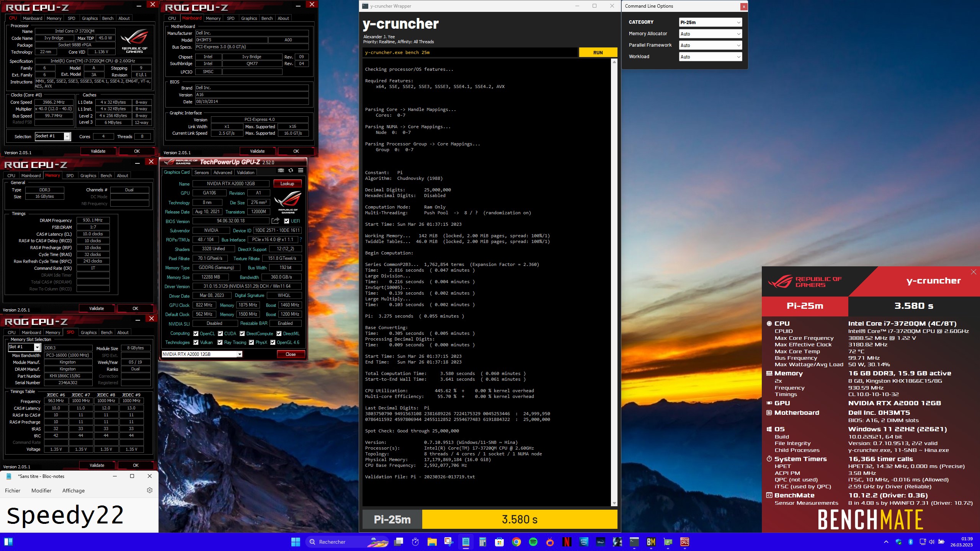The height and width of the screenshot is (551, 980).
Task: Open the Slot #1 memory slot dropdown
Action: (x=24, y=347)
